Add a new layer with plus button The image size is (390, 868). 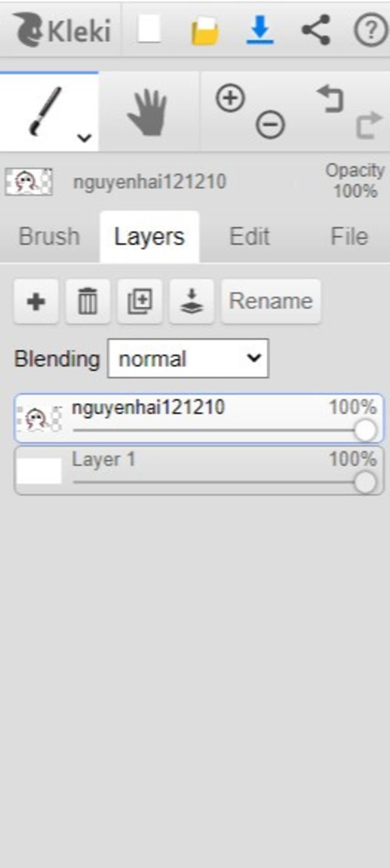tap(36, 301)
